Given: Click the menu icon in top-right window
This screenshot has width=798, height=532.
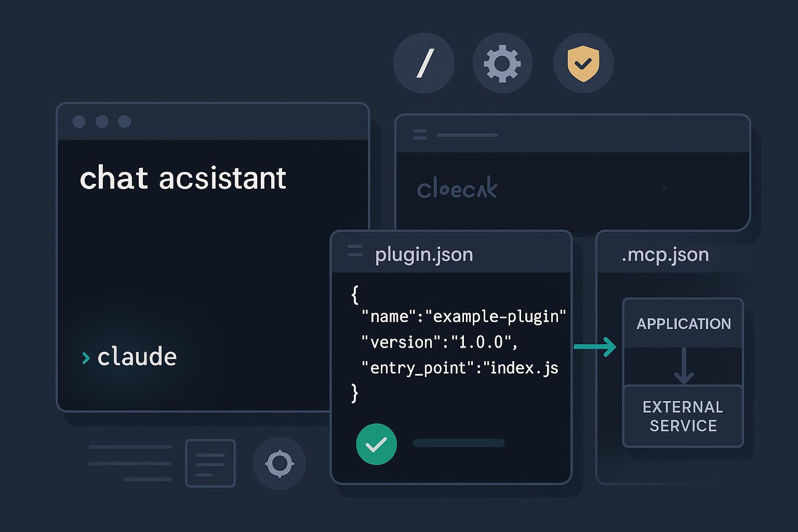Looking at the screenshot, I should (420, 135).
